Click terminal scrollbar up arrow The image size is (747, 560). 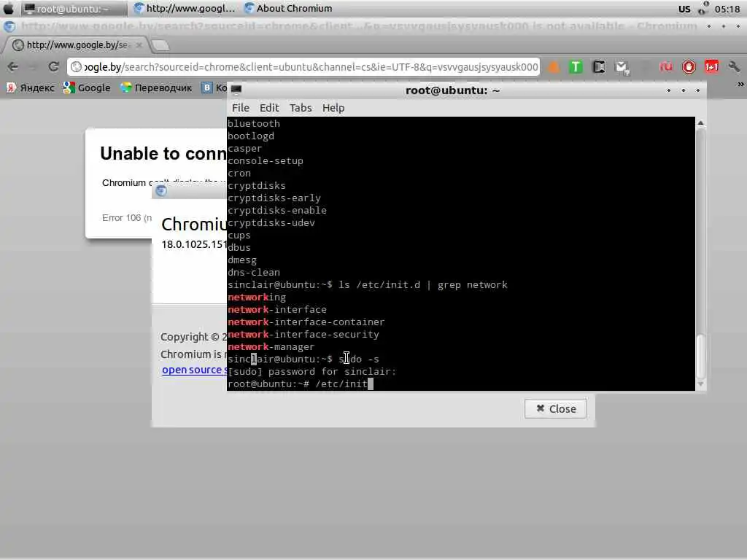click(x=700, y=122)
